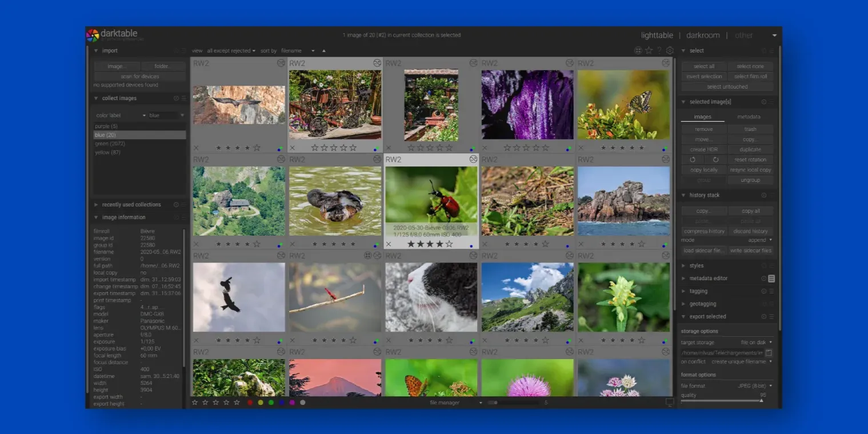Reject the ladybug image with the X
Screen dimensions: 868x434
(389, 244)
